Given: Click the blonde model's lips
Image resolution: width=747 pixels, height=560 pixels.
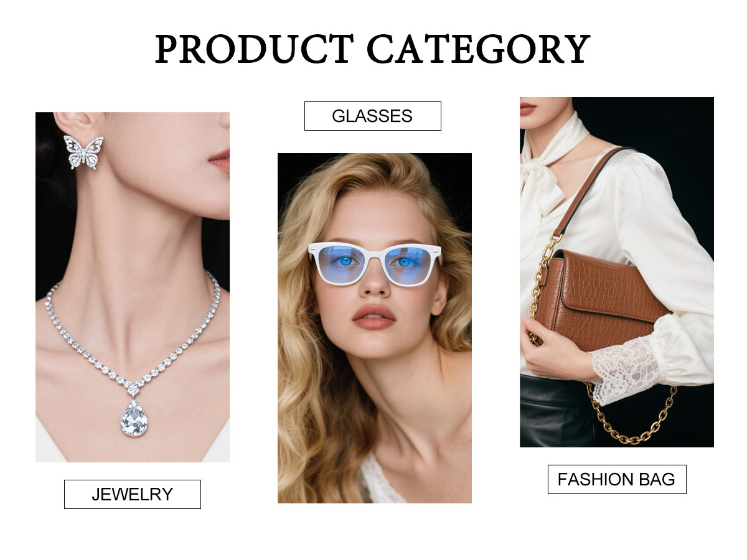Looking at the screenshot, I should click(374, 316).
